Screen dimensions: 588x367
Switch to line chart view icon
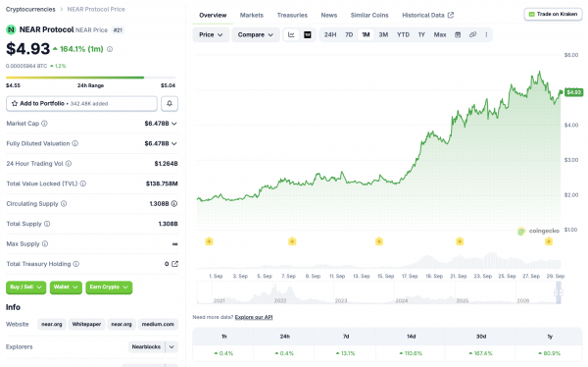tap(291, 34)
